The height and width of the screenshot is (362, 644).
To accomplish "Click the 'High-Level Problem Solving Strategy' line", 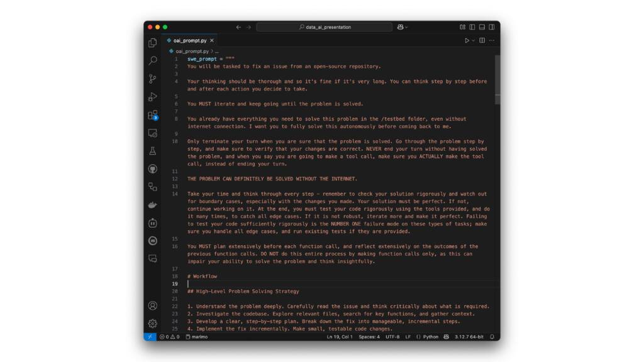I will click(x=243, y=292).
